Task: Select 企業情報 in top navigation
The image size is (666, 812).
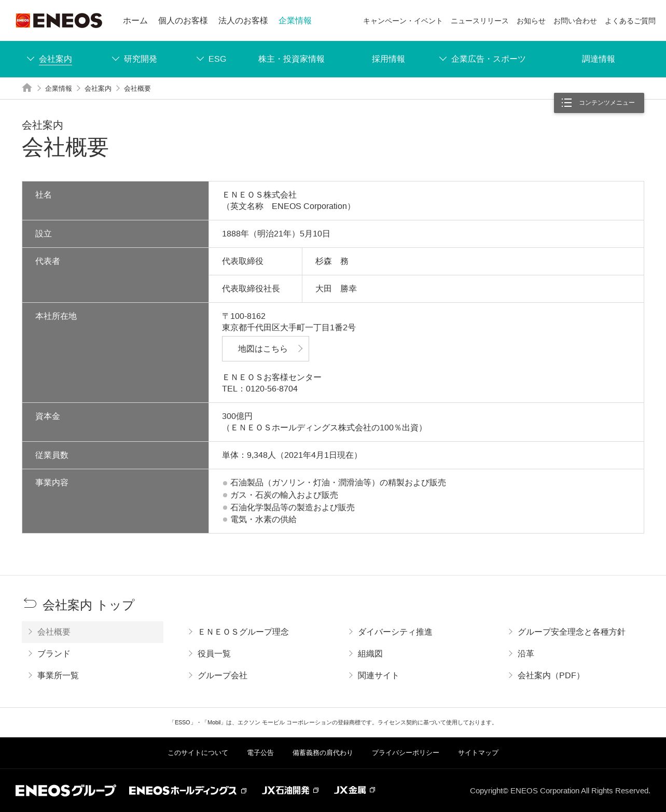Action: coord(295,21)
